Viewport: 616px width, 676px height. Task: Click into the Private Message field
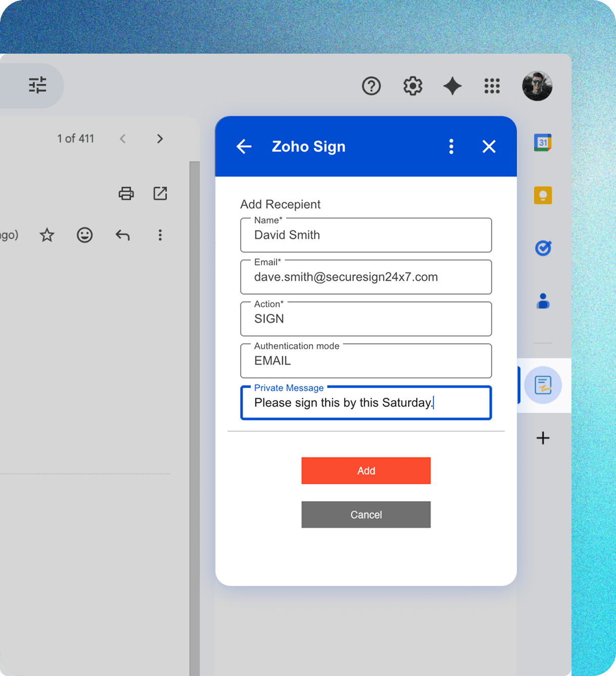(366, 403)
